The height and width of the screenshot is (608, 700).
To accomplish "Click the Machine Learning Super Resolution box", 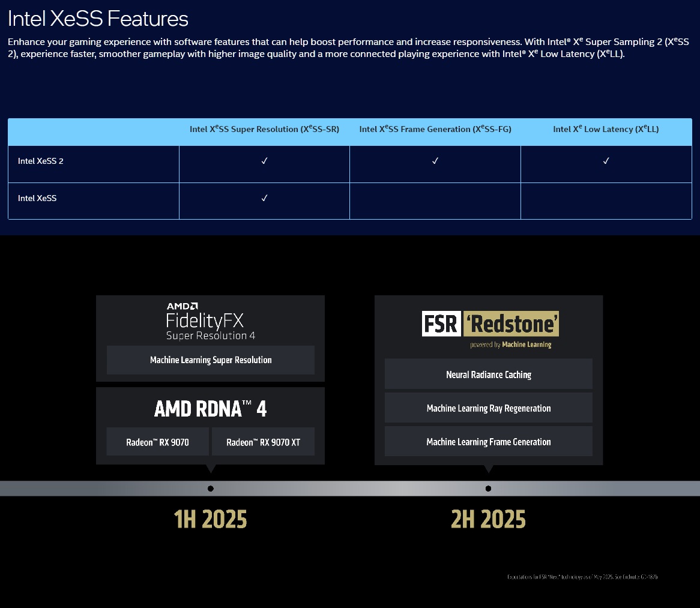I will pos(211,360).
